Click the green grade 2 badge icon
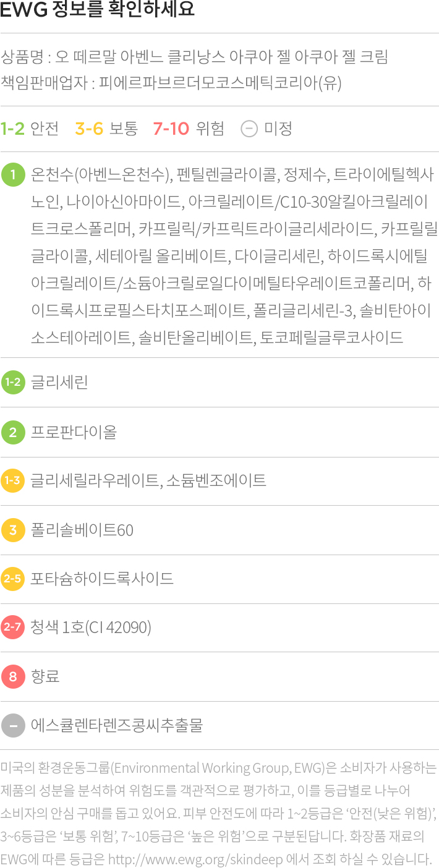The height and width of the screenshot is (868, 439). (x=13, y=432)
